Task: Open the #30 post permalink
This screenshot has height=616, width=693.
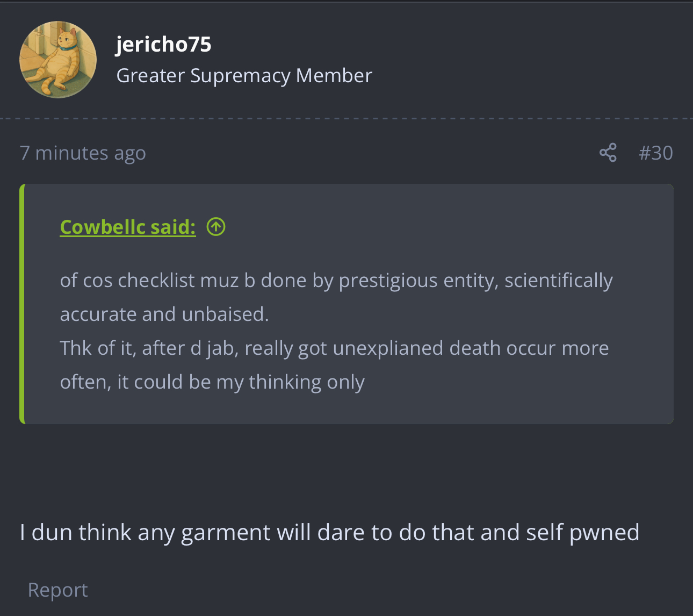Action: (x=655, y=153)
